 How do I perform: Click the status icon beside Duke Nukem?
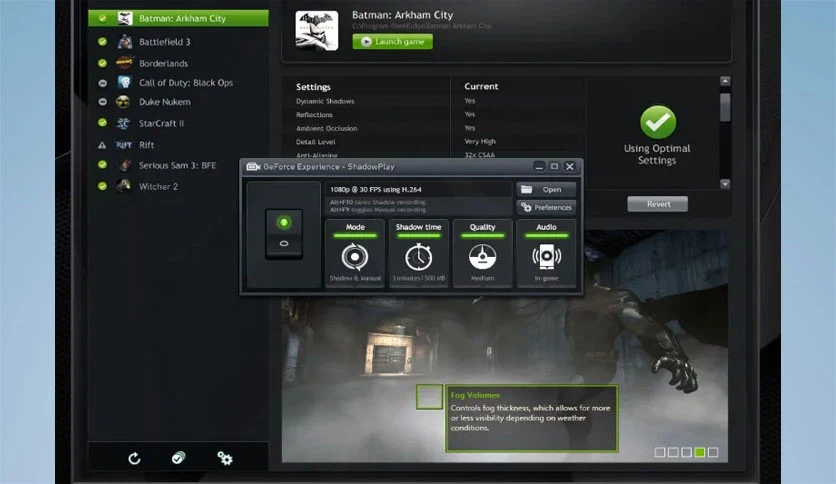click(102, 102)
